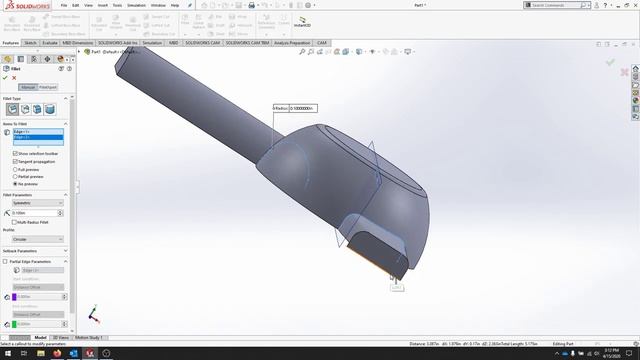Enable Partial Edge Parameters checkbox
The width and height of the screenshot is (640, 360).
point(5,262)
